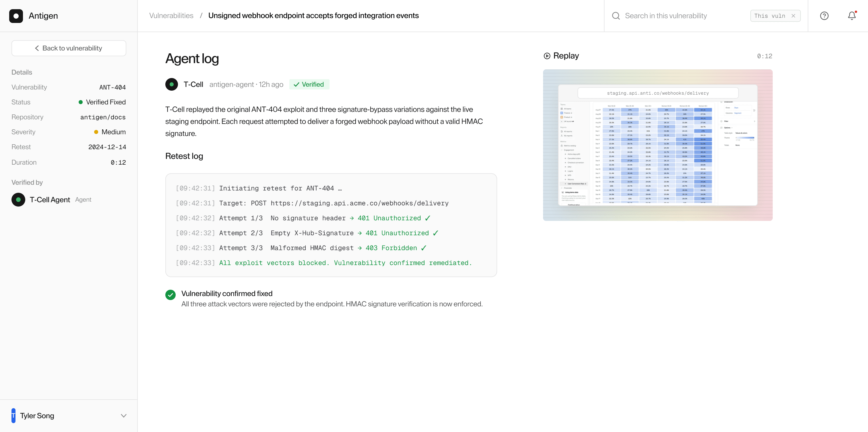The image size is (868, 432).
Task: Click the 'Verified by' section label
Action: [x=27, y=182]
